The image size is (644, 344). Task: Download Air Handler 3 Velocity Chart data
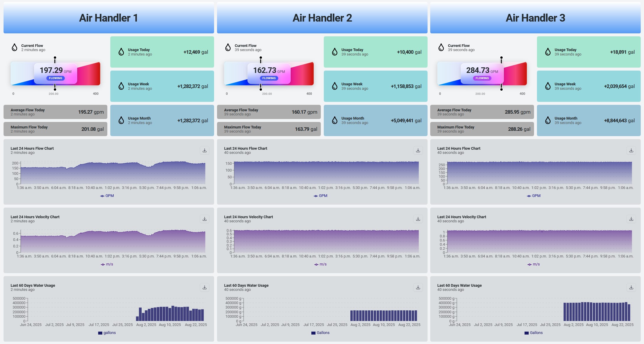[x=631, y=219]
